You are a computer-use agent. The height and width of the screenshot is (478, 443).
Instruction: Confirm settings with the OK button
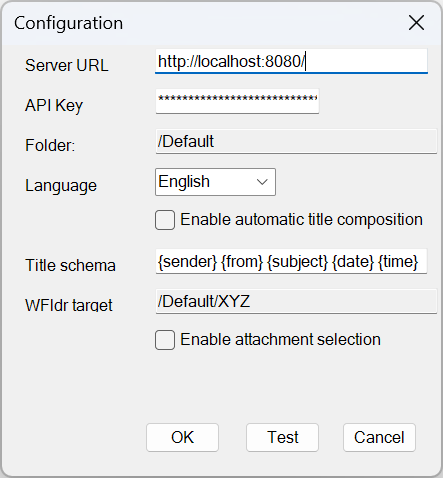click(182, 437)
